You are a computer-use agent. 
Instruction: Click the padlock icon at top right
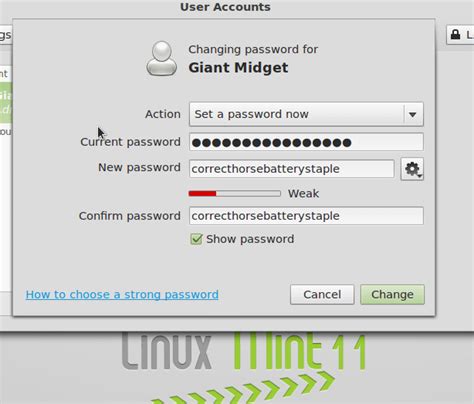[455, 34]
